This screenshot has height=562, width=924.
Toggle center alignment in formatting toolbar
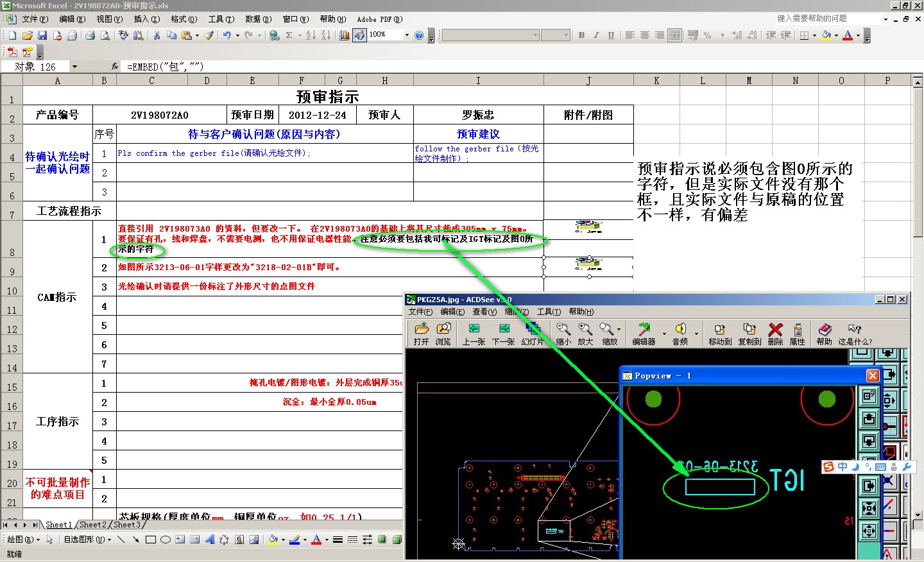(645, 35)
